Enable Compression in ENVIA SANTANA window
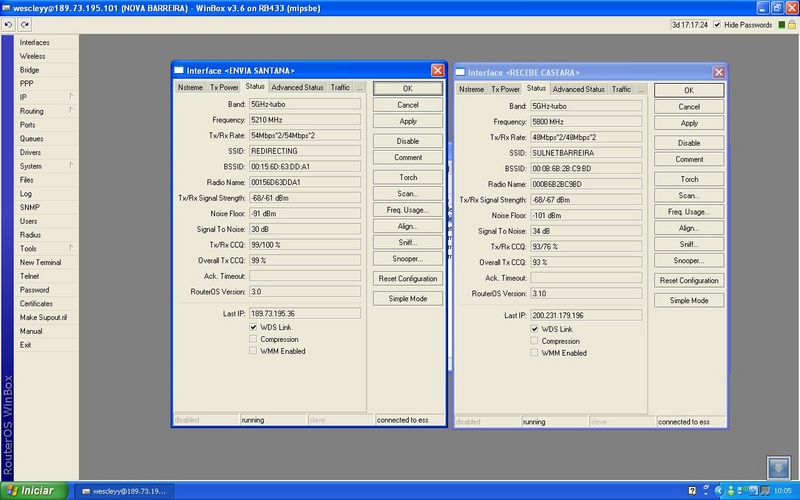This screenshot has width=800, height=500. [x=253, y=339]
